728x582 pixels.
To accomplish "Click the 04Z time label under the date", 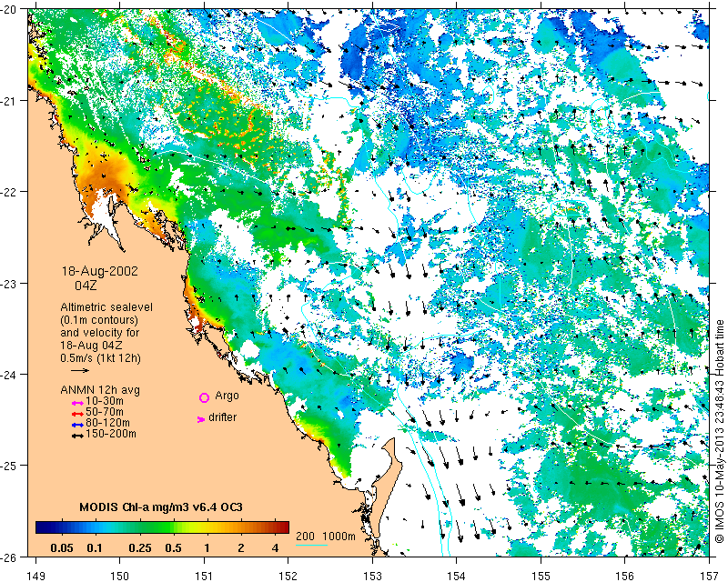I will coord(86,286).
